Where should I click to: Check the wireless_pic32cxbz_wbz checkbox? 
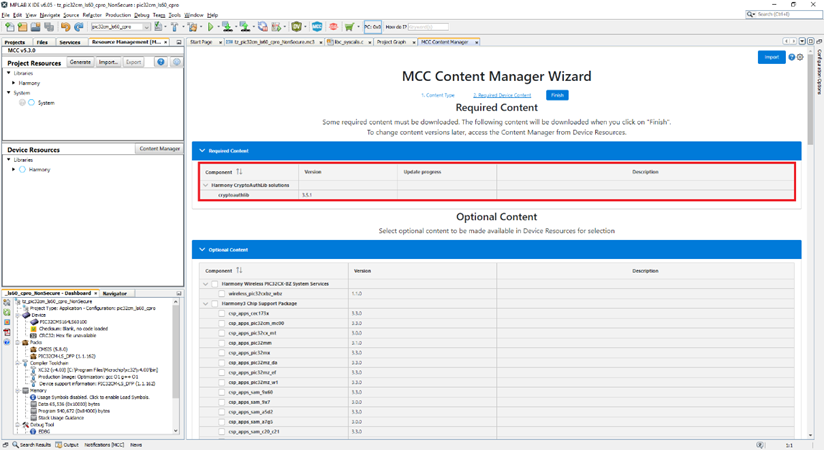(222, 294)
